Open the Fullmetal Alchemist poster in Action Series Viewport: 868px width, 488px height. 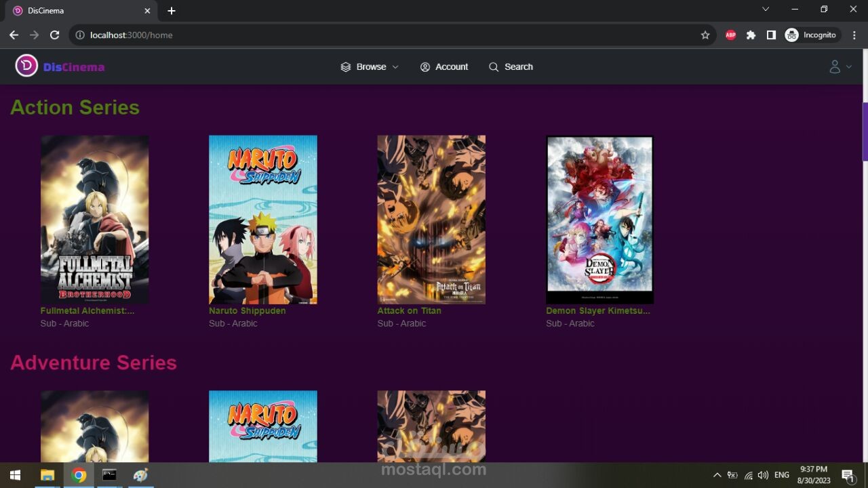click(x=94, y=220)
